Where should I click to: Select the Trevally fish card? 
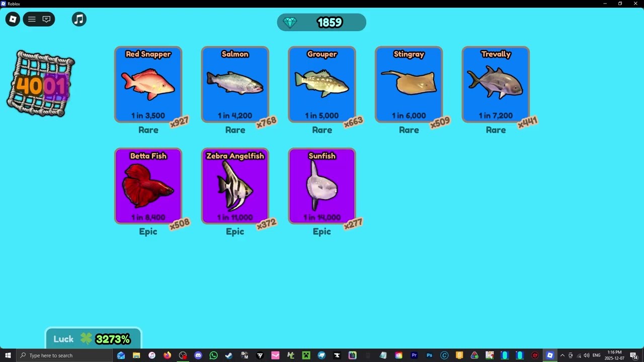point(496,84)
